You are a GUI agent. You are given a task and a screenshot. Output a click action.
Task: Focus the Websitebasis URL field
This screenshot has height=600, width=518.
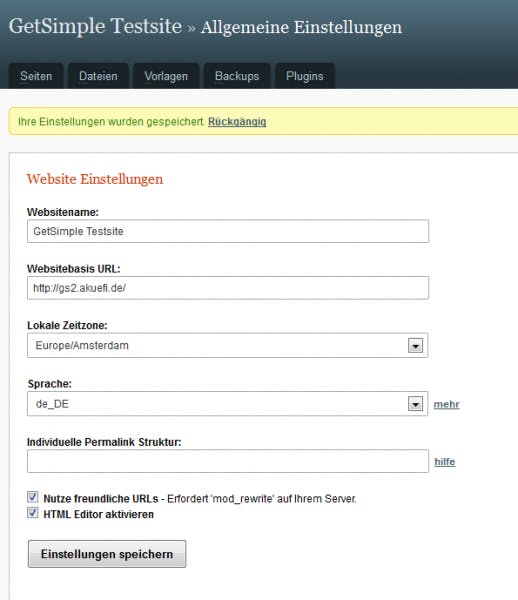pos(228,288)
